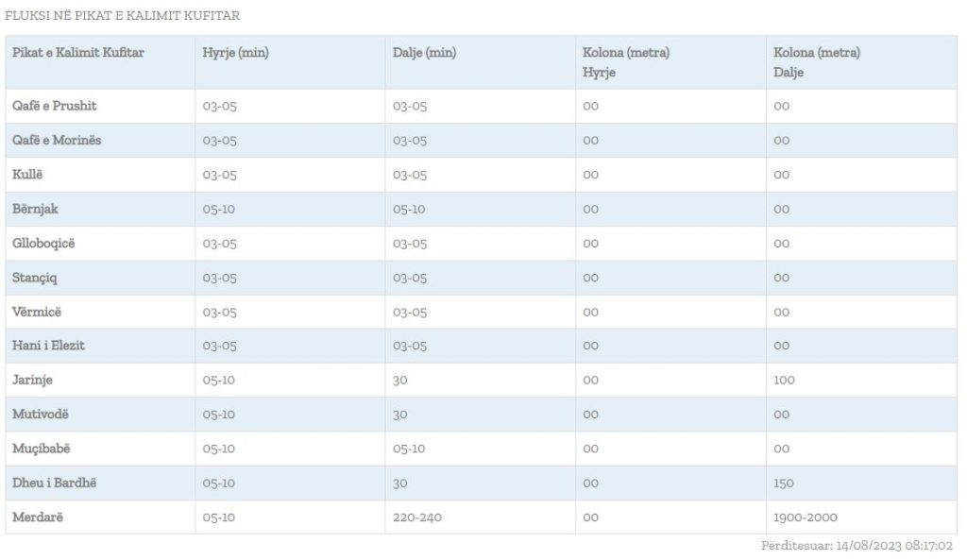Viewport: 967px width, 560px height.
Task: Click the 'Dalje (min)' column header
Action: point(424,53)
